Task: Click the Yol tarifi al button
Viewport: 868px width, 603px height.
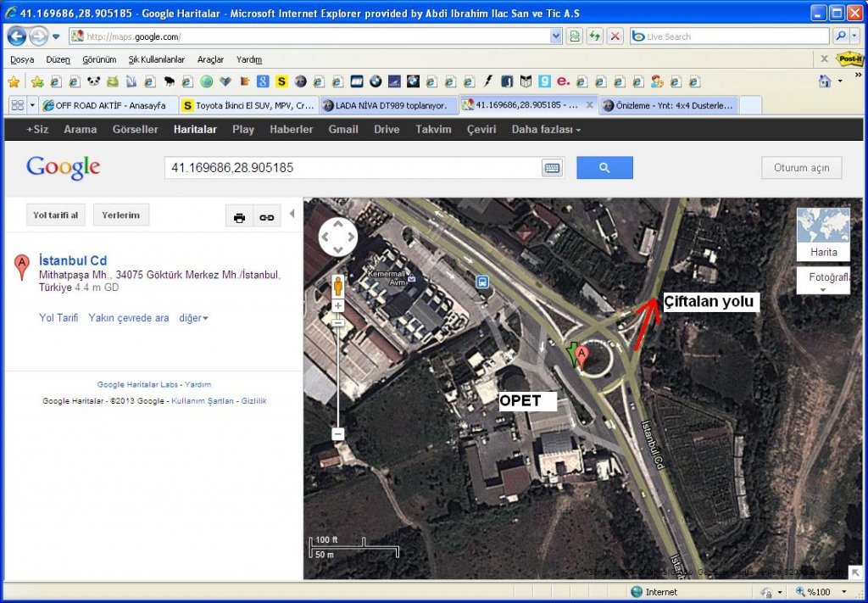Action: tap(56, 215)
